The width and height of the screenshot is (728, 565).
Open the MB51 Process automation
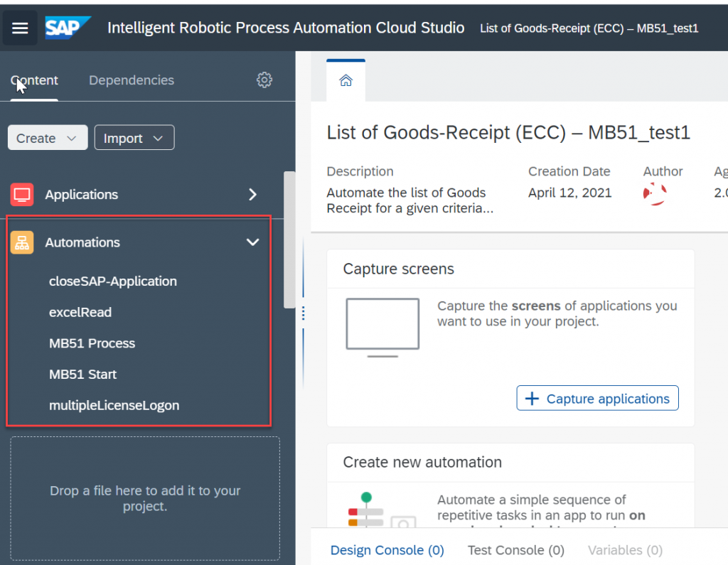click(92, 343)
